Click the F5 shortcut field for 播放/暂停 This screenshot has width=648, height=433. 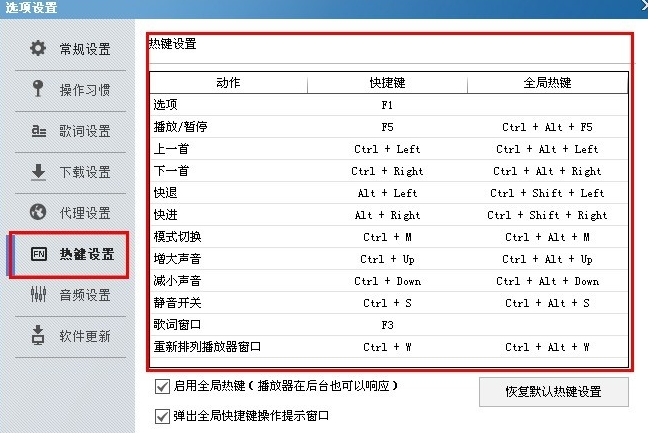point(388,127)
